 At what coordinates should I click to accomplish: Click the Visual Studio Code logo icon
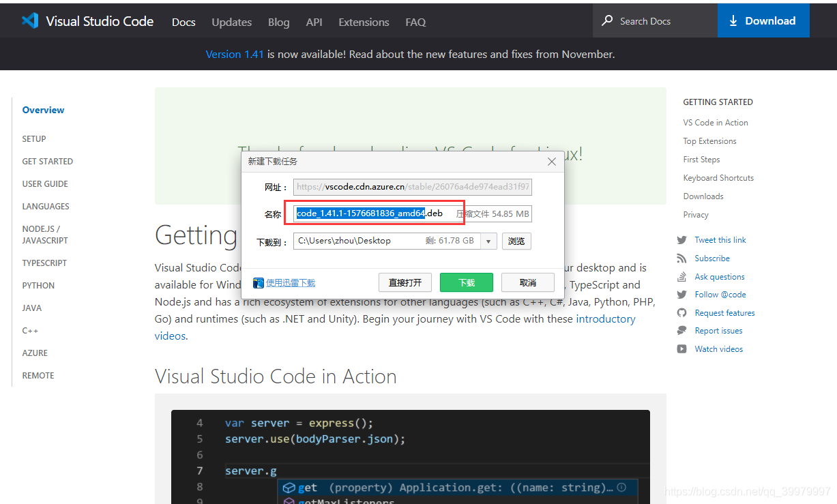(30, 20)
